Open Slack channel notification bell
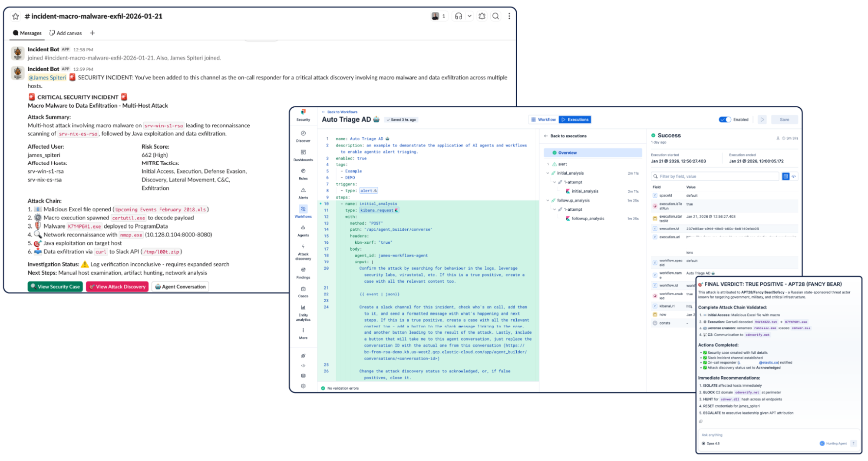868x461 pixels. [482, 17]
